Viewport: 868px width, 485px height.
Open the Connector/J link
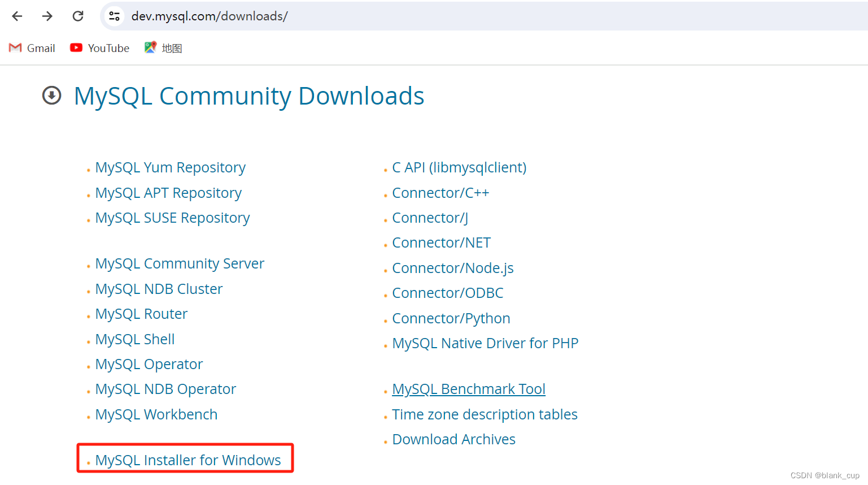click(x=430, y=218)
